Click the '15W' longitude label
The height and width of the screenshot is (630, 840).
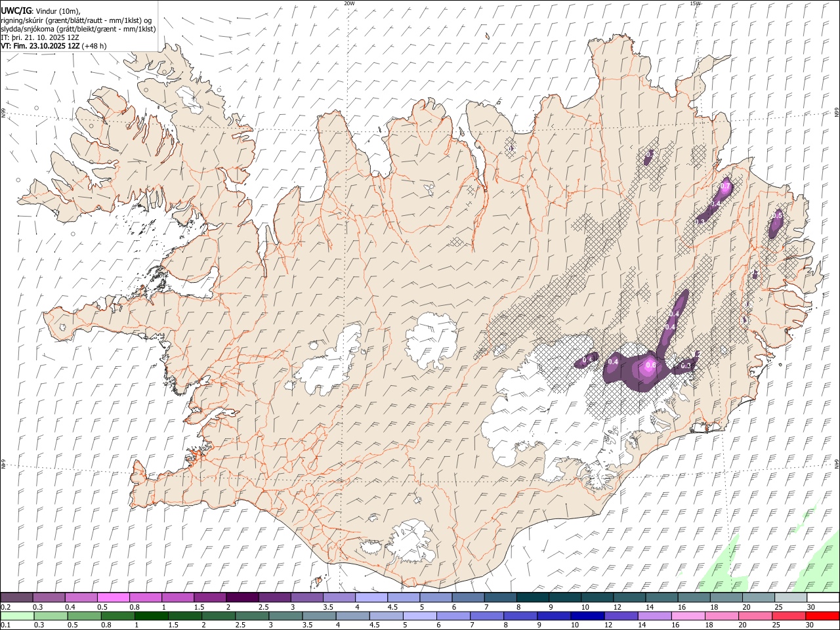695,3
